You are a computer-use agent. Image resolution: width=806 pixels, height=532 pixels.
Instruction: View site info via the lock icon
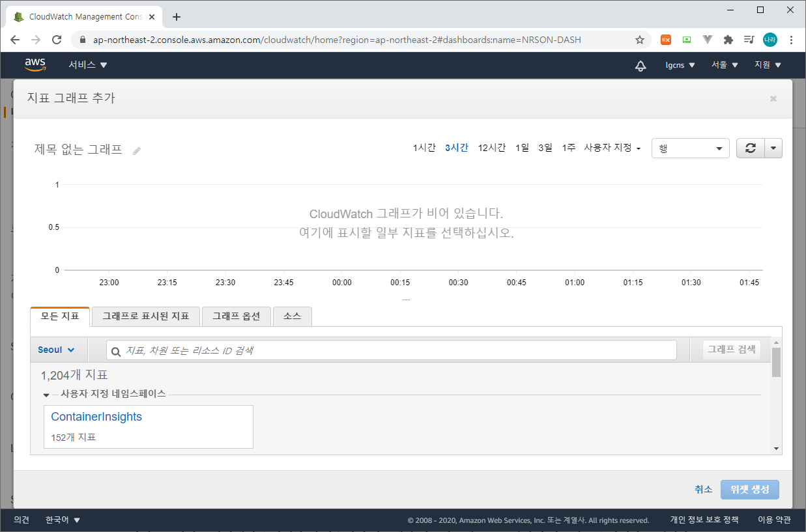click(82, 40)
